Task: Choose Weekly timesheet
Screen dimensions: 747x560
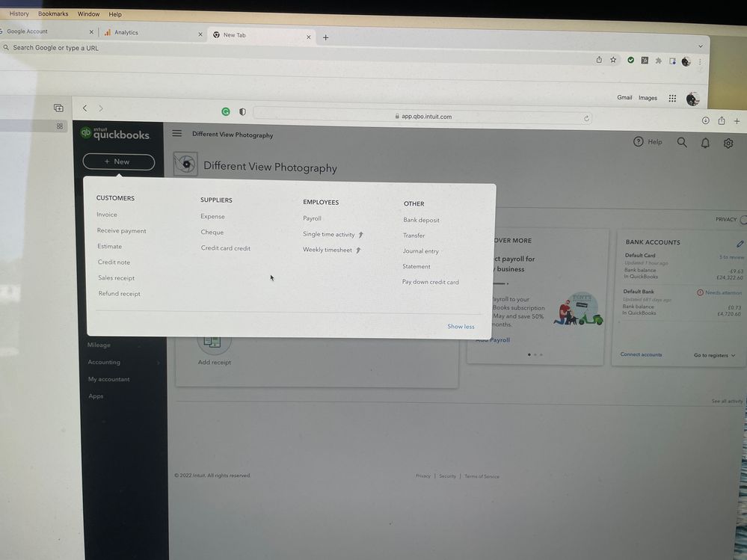Action: [x=328, y=250]
